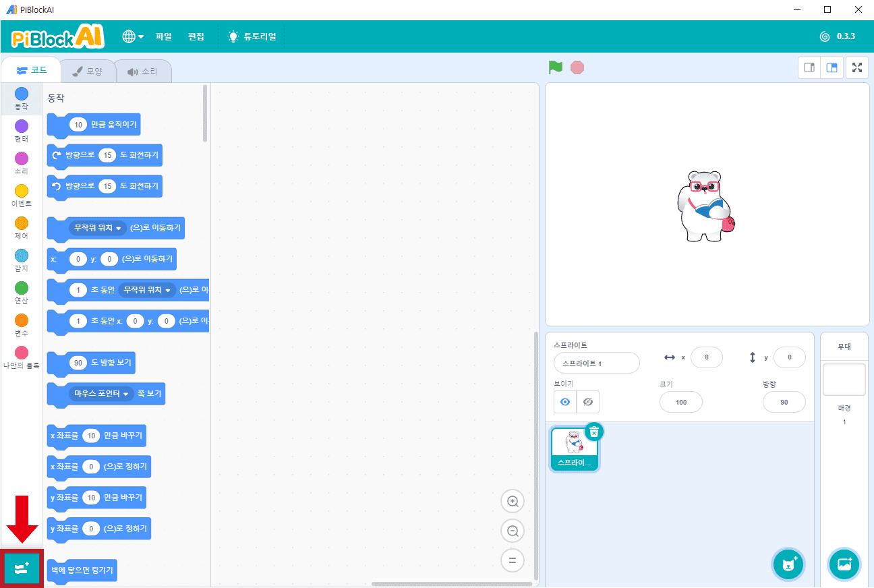Switch to the 모양 tab
Screen dimensions: 874x588
click(x=88, y=71)
